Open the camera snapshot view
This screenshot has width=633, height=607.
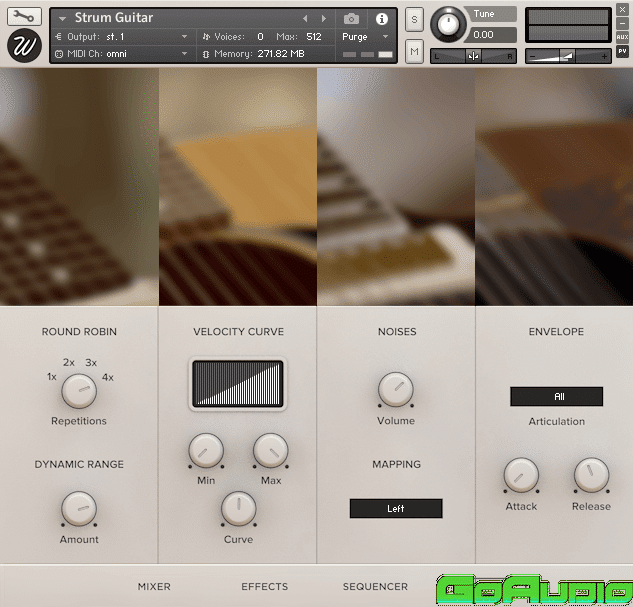(351, 19)
